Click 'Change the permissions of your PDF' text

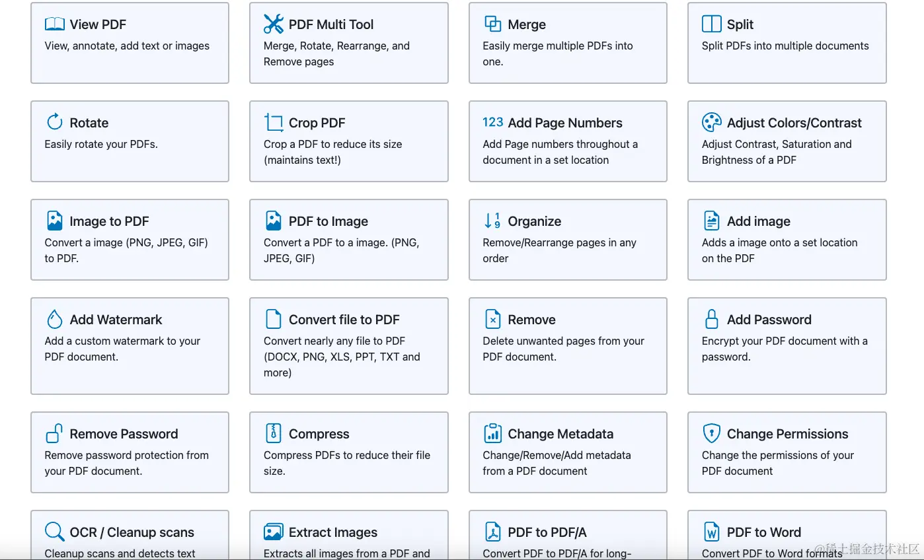pyautogui.click(x=778, y=463)
